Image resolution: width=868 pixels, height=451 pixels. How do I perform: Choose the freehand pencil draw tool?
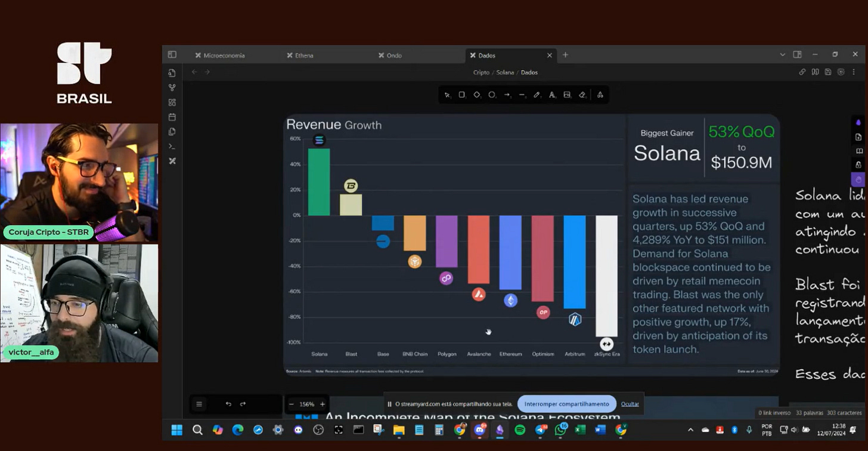point(537,95)
